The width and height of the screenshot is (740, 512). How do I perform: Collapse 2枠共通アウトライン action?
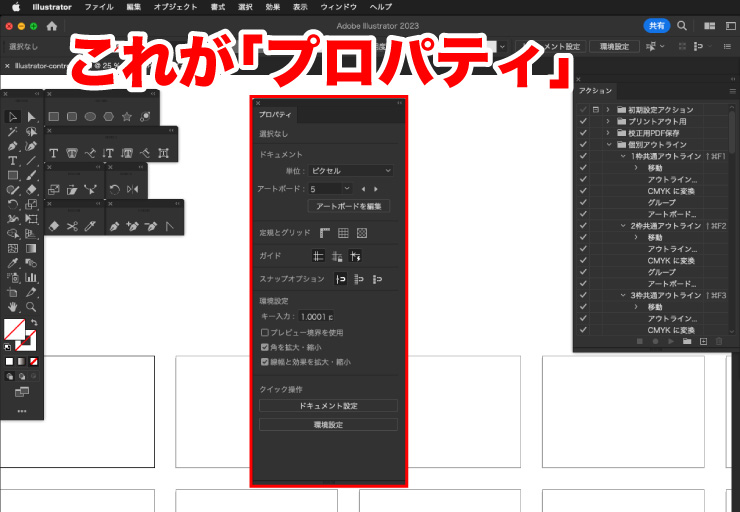point(623,226)
